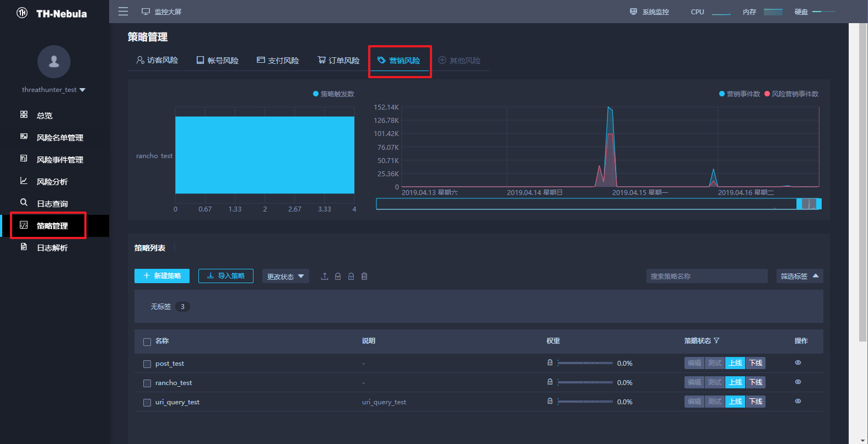Click the hamburger menu icon in header
This screenshot has height=444, width=868.
pyautogui.click(x=123, y=12)
